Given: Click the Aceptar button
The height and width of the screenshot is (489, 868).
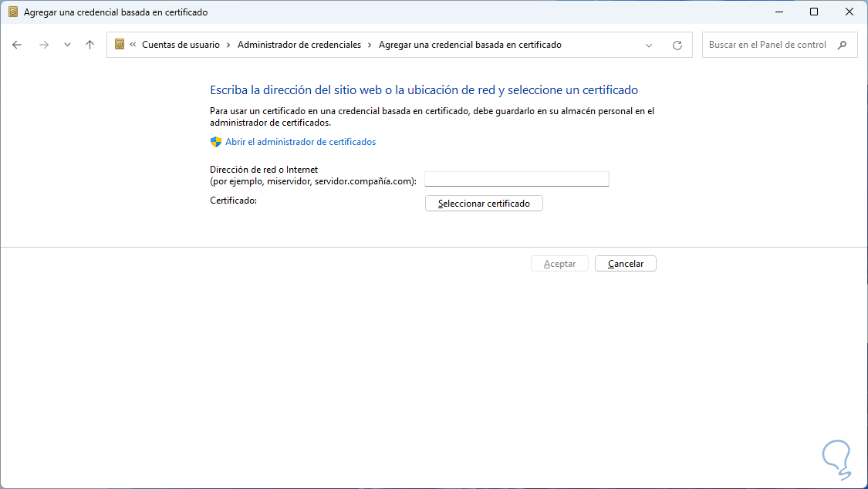Looking at the screenshot, I should point(559,264).
